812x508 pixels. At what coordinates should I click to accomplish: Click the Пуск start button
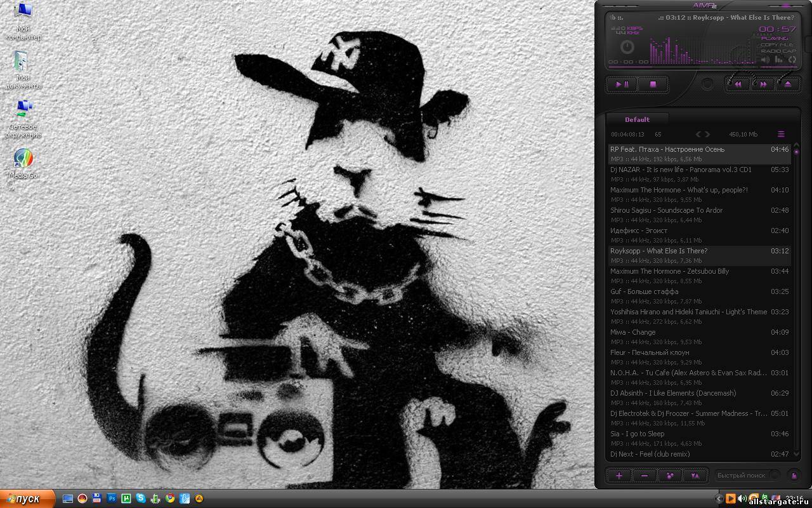pos(25,498)
